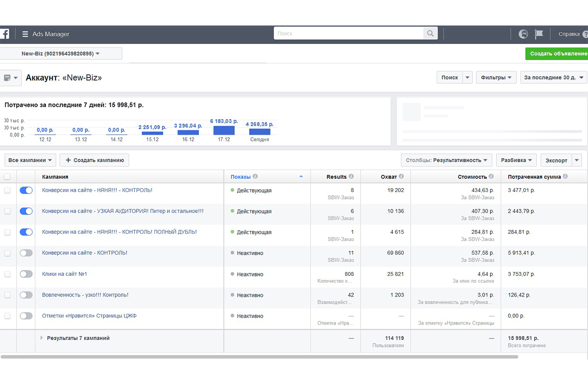The height and width of the screenshot is (392, 588).
Task: Click info icon next to Потраченная сумма
Action: tap(565, 177)
